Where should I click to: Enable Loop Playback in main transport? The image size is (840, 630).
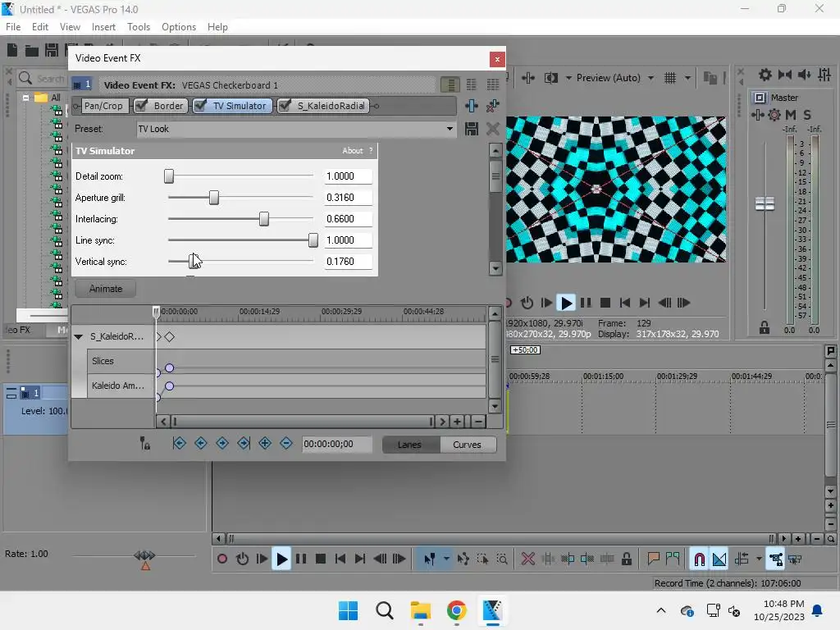pyautogui.click(x=242, y=559)
